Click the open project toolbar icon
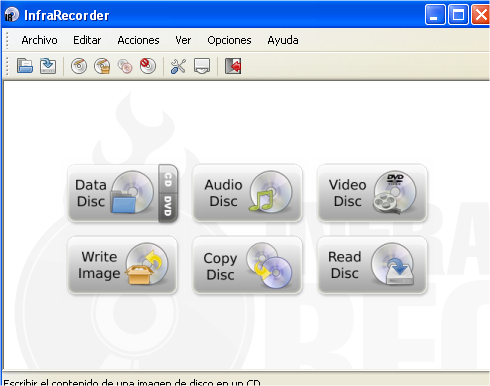This screenshot has width=490, height=386. (25, 66)
